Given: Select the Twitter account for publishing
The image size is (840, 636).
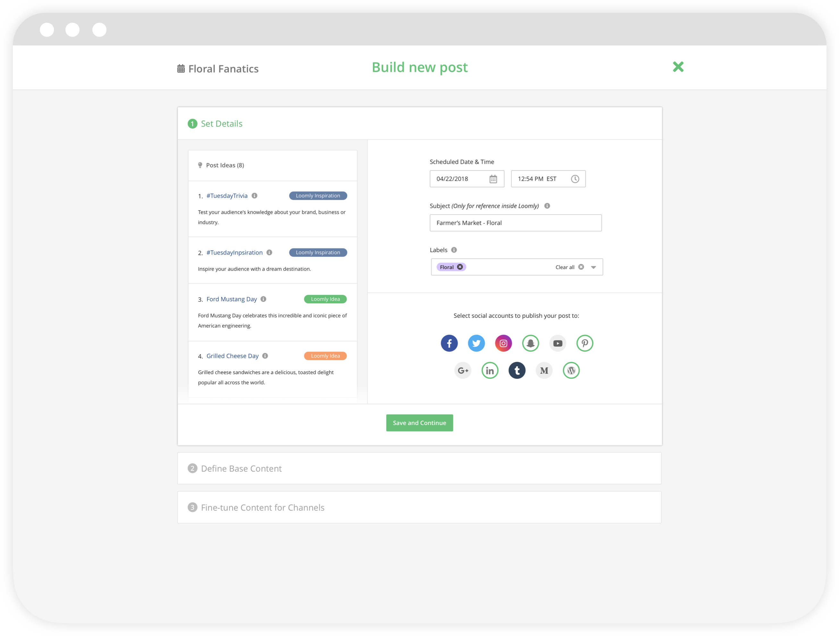Looking at the screenshot, I should [476, 343].
